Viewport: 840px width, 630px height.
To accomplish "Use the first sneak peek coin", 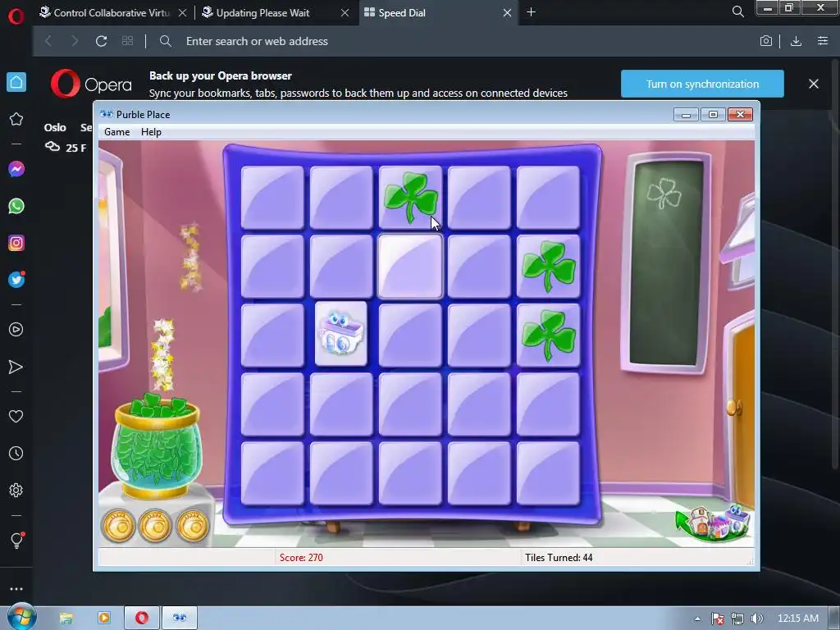I will point(118,526).
